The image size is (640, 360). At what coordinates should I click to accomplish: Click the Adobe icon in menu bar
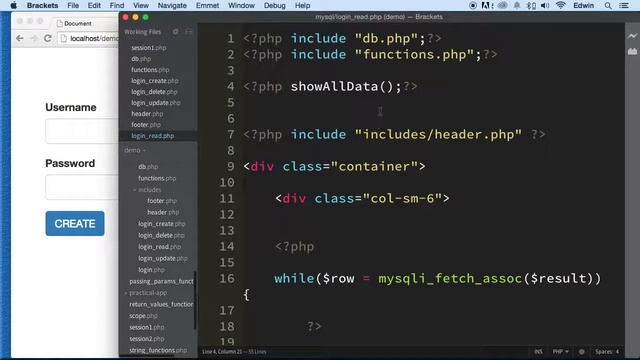[487, 5]
